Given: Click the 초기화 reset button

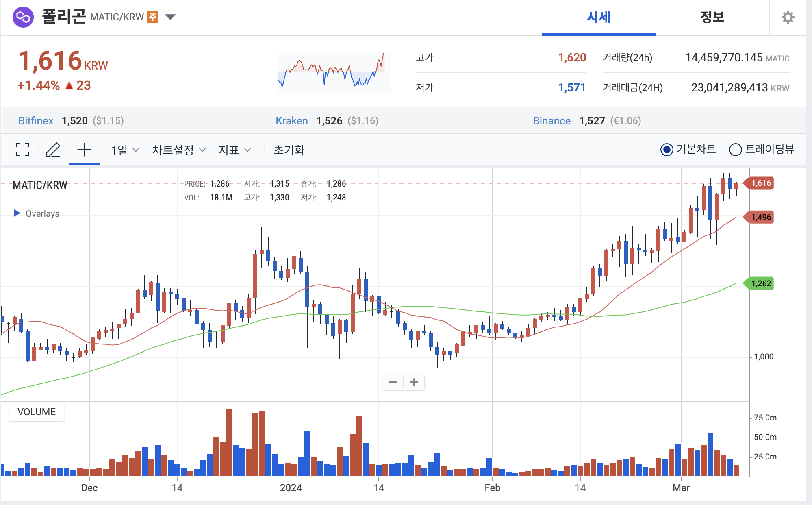Looking at the screenshot, I should pyautogui.click(x=289, y=150).
